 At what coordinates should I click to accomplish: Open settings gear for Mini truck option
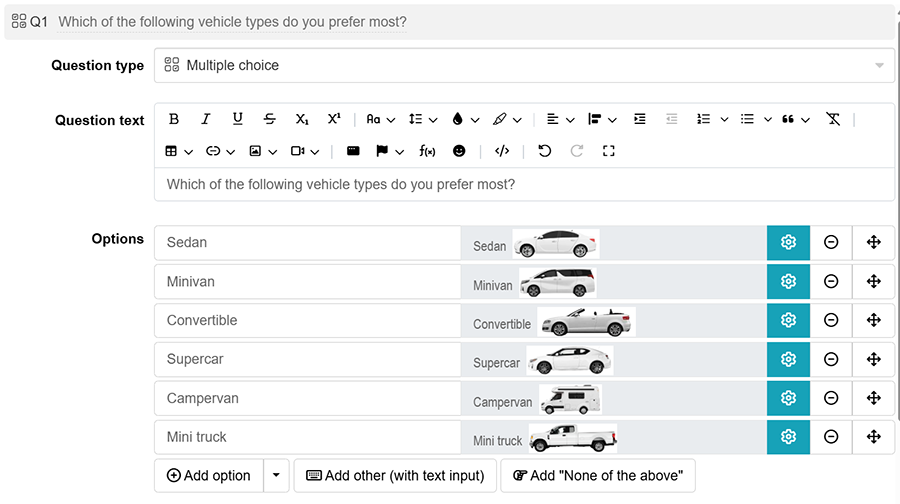tap(788, 437)
